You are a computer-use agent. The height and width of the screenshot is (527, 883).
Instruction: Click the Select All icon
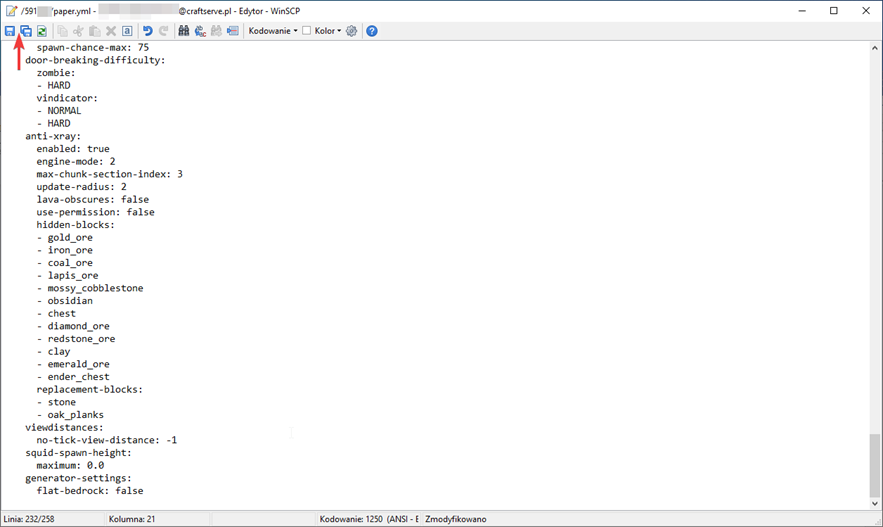127,31
